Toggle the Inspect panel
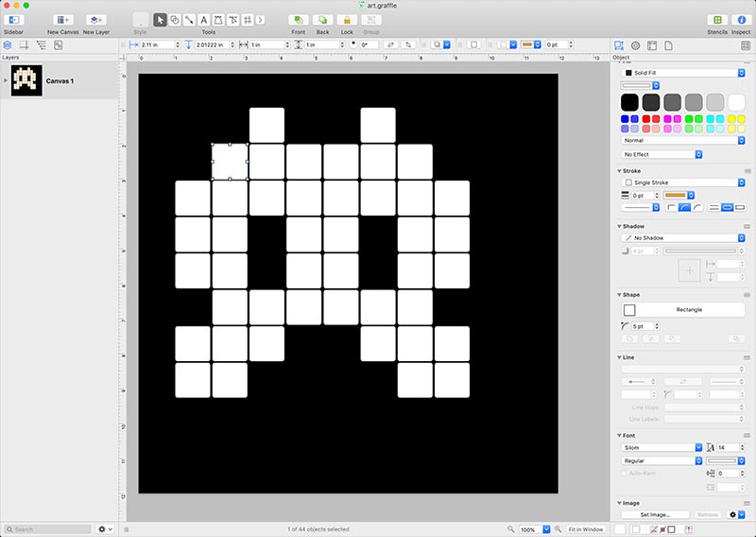 click(742, 20)
